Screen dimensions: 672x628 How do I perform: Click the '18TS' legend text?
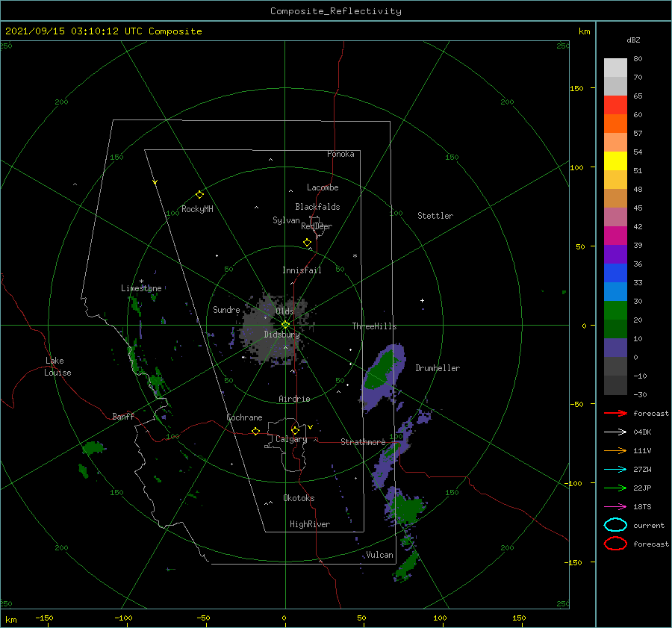(x=642, y=507)
